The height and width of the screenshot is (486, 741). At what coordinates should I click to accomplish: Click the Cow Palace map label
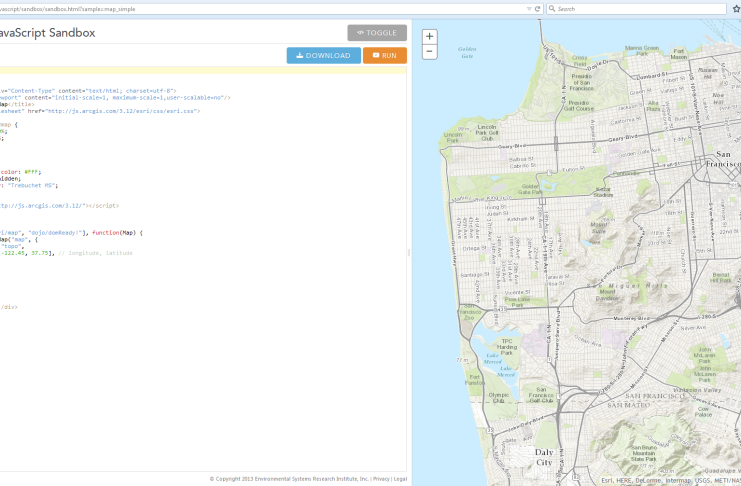tap(703, 412)
